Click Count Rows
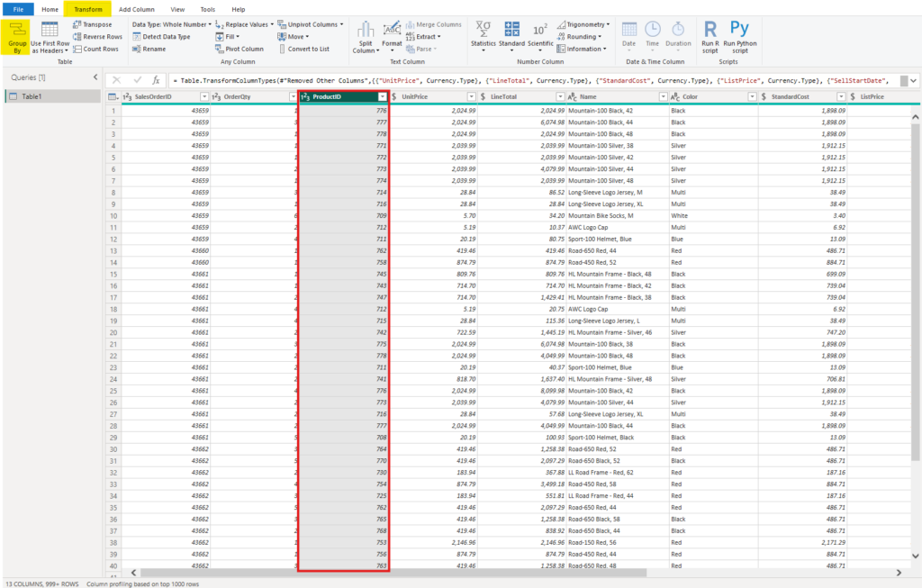Screen dimensions: 922x588 point(95,49)
